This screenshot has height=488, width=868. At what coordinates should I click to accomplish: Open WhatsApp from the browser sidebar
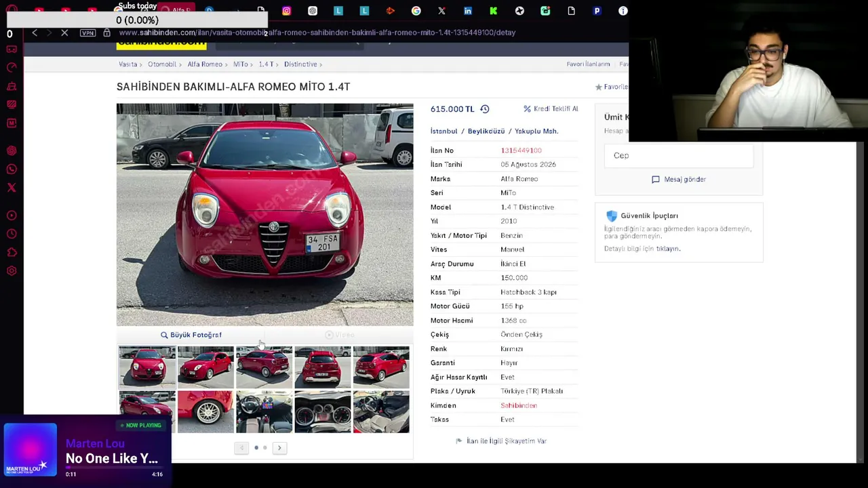[x=12, y=169]
